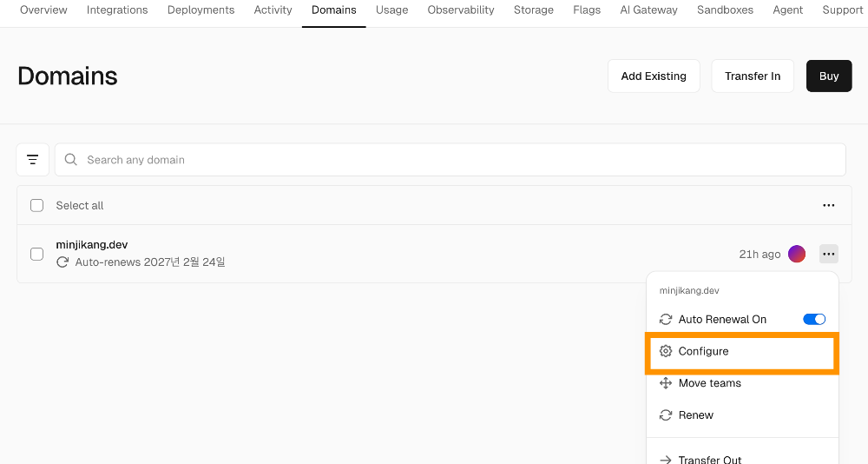
Task: Click the filter icon beside search
Action: click(32, 160)
